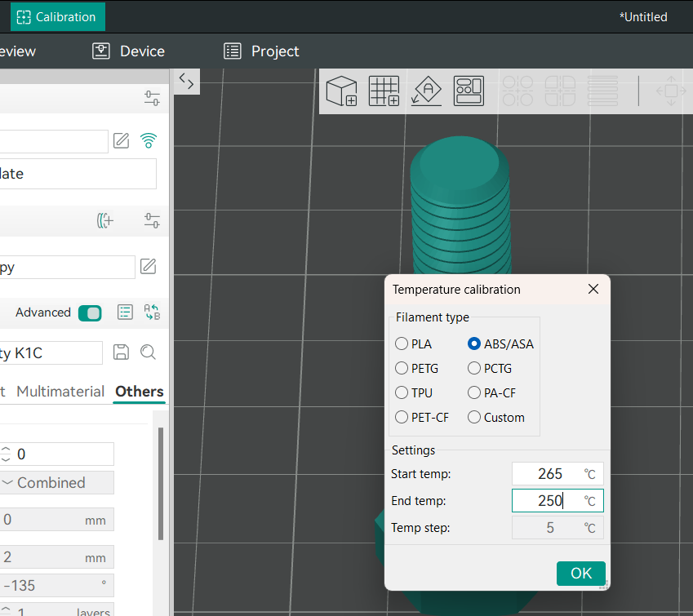This screenshot has height=616, width=693.
Task: Click the Add plate grid icon
Action: click(384, 91)
